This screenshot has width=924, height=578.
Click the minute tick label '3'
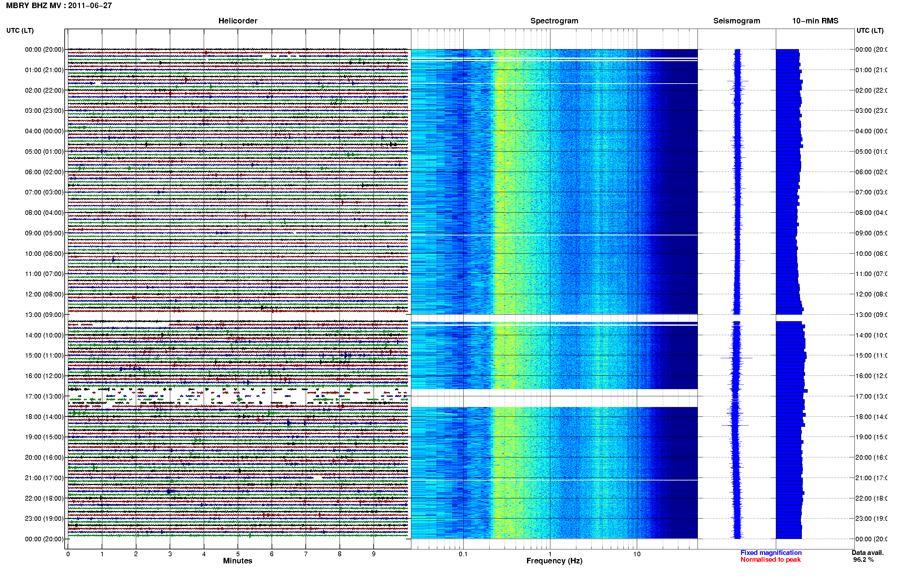tap(170, 554)
